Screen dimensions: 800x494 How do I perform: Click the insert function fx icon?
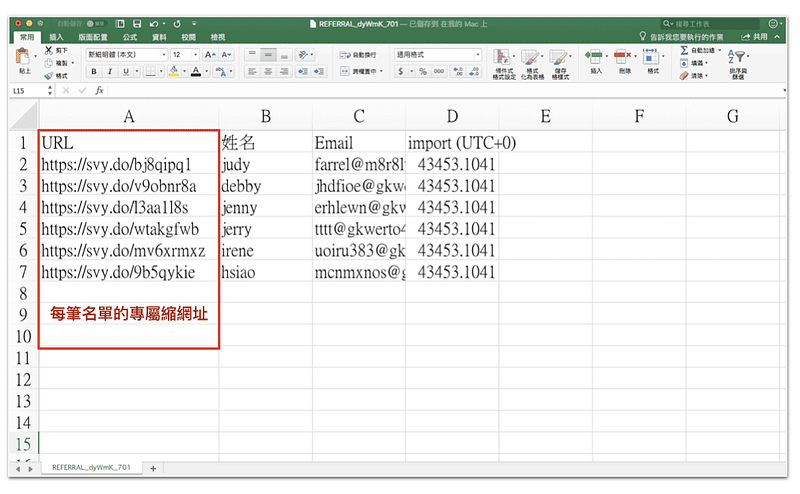pyautogui.click(x=99, y=90)
